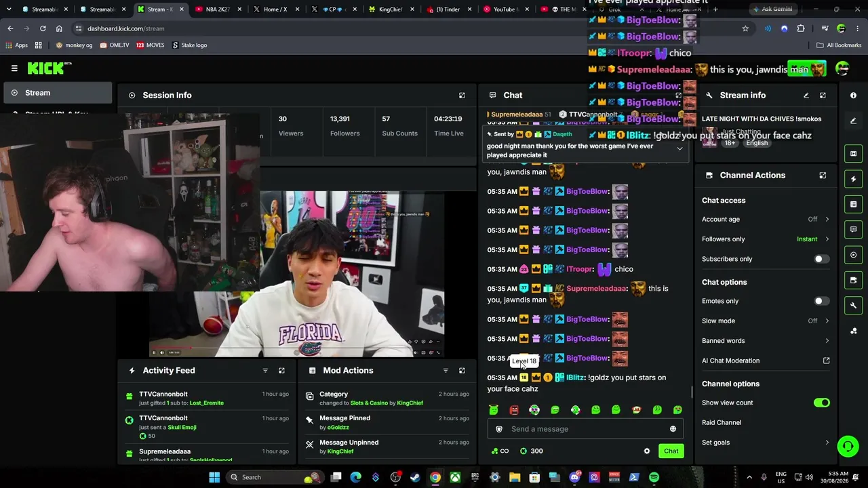The height and width of the screenshot is (488, 868).
Task: Click the stream preview video thumbnail
Action: pos(297,273)
